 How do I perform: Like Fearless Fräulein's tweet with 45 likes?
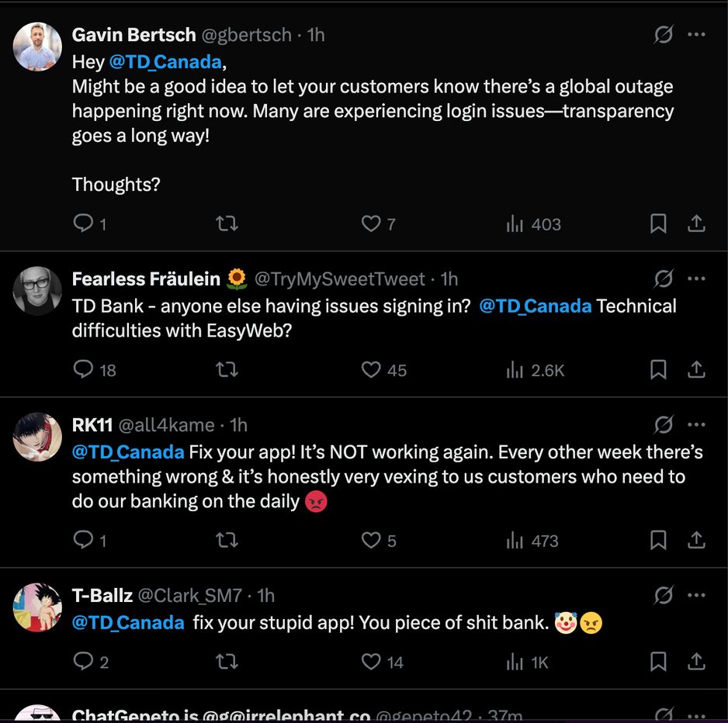tap(371, 370)
